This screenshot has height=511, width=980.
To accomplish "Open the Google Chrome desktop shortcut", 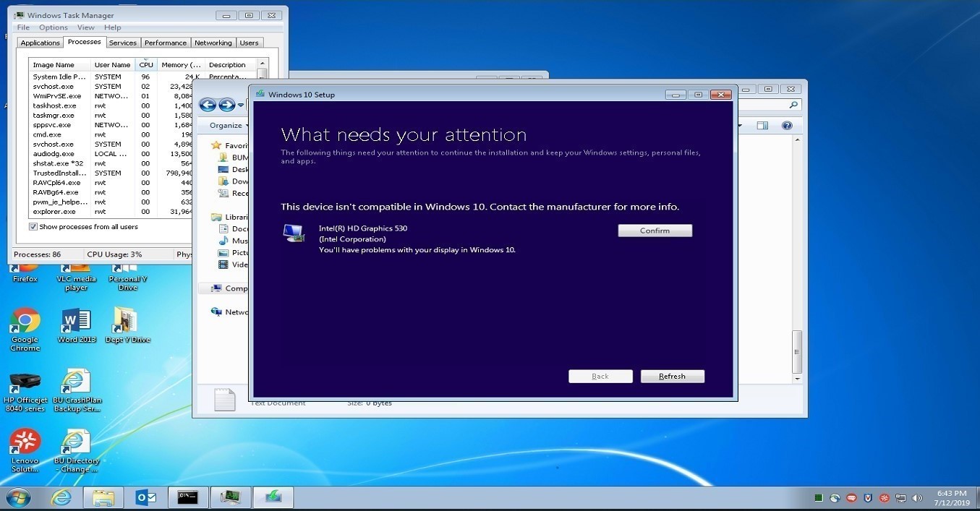I will 25,330.
